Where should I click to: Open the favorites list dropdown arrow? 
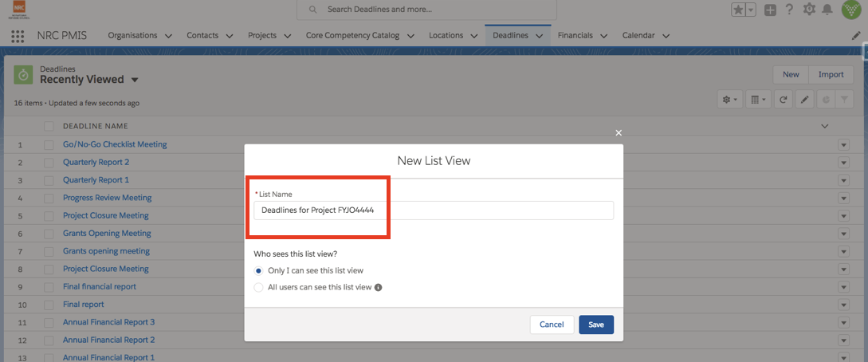click(751, 10)
